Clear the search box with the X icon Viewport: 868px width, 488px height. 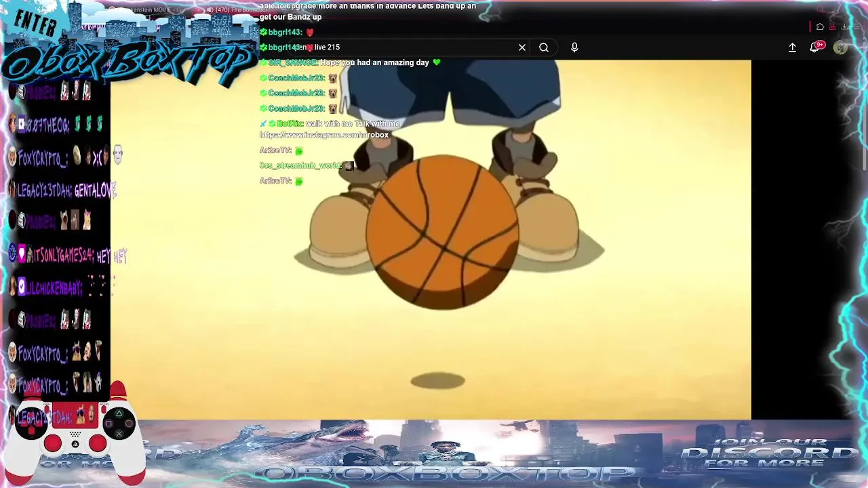pos(522,47)
